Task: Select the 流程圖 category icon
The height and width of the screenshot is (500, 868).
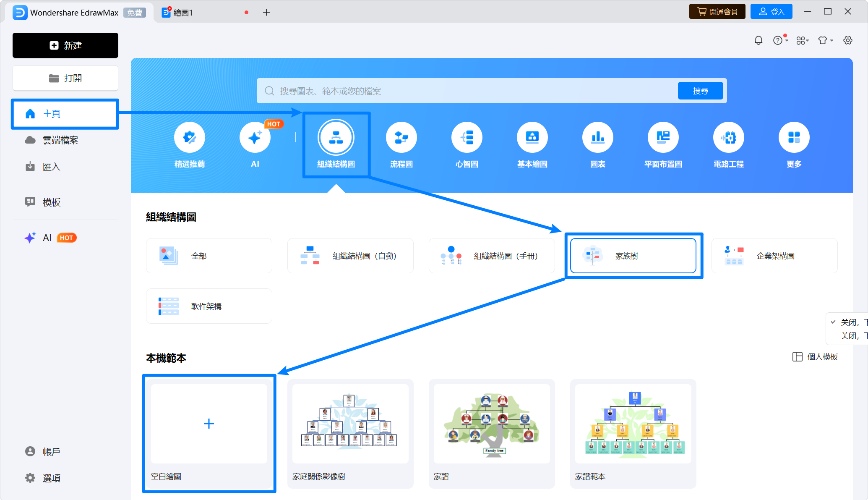Action: [401, 137]
